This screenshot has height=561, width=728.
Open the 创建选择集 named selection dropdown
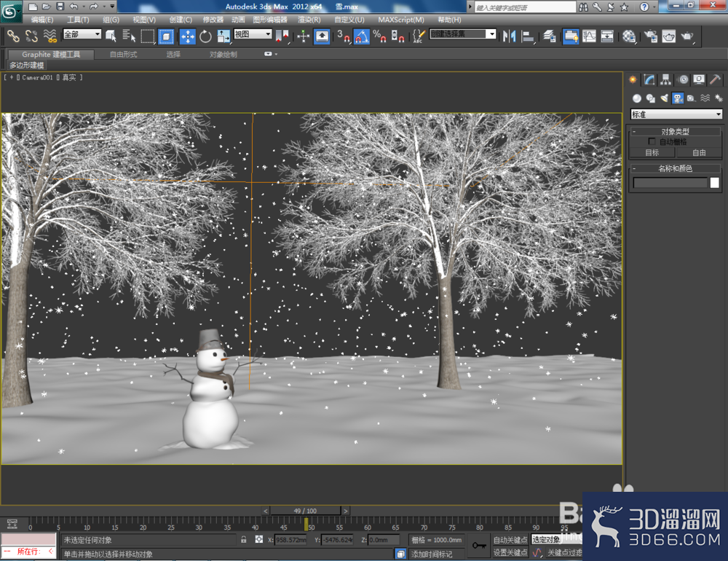463,34
